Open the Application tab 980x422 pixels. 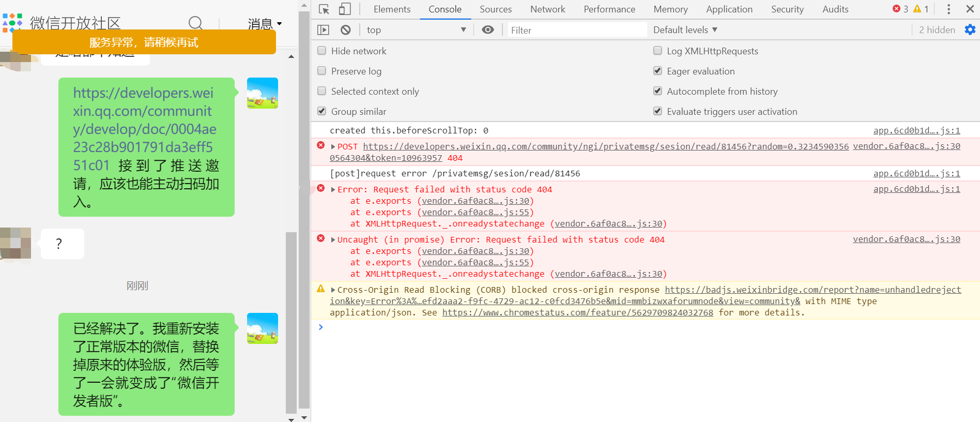(x=729, y=9)
